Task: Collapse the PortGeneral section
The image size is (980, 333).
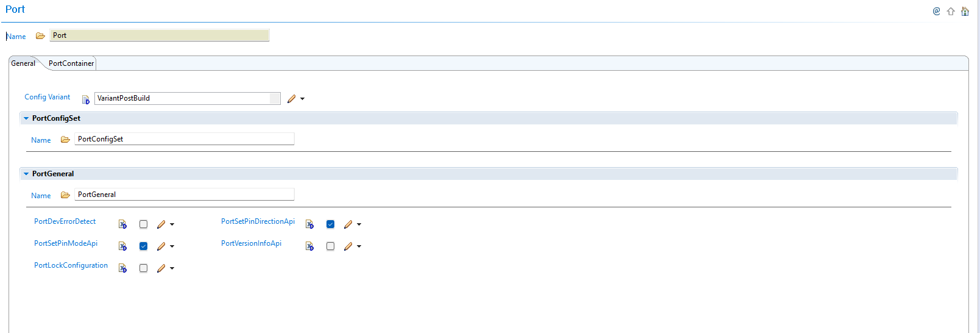Action: point(26,174)
